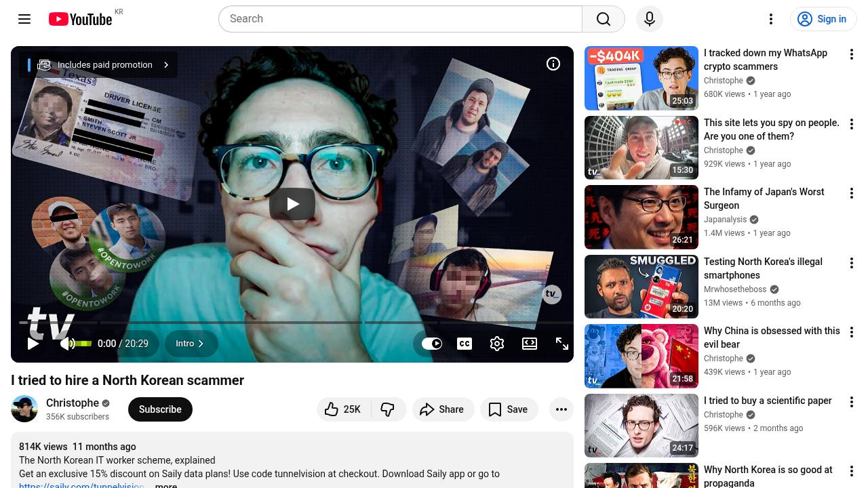Dislike the video
868x488 pixels.
click(x=388, y=409)
